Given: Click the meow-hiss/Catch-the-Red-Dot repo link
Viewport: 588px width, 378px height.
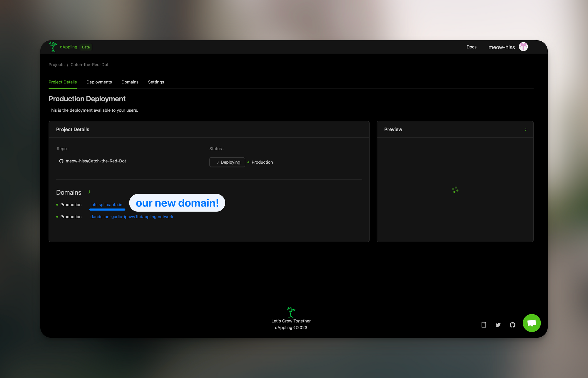Looking at the screenshot, I should [96, 161].
